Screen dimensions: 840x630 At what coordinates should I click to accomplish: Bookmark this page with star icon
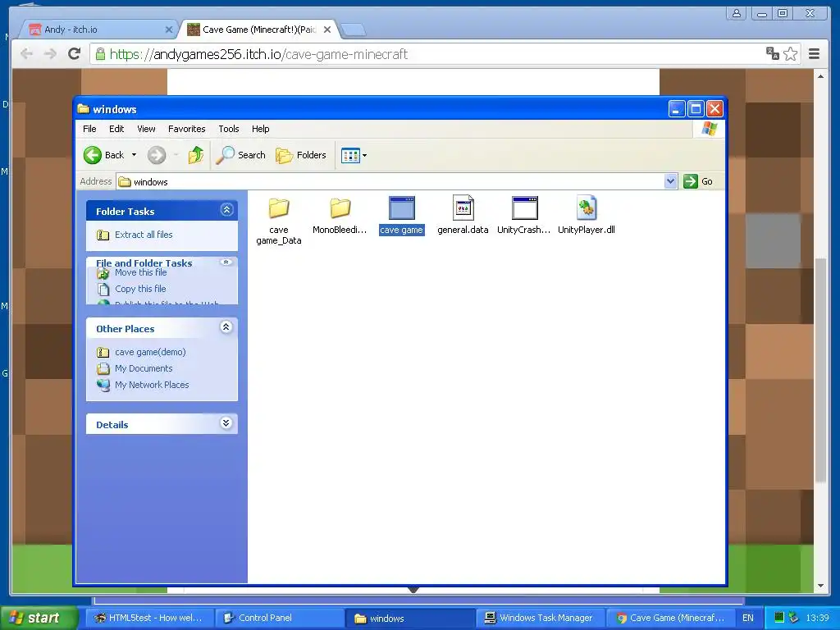coord(790,53)
